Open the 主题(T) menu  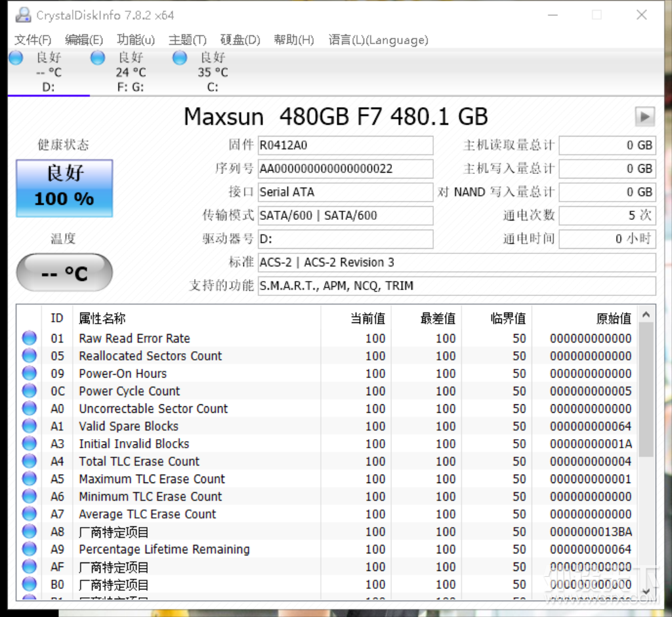click(187, 40)
